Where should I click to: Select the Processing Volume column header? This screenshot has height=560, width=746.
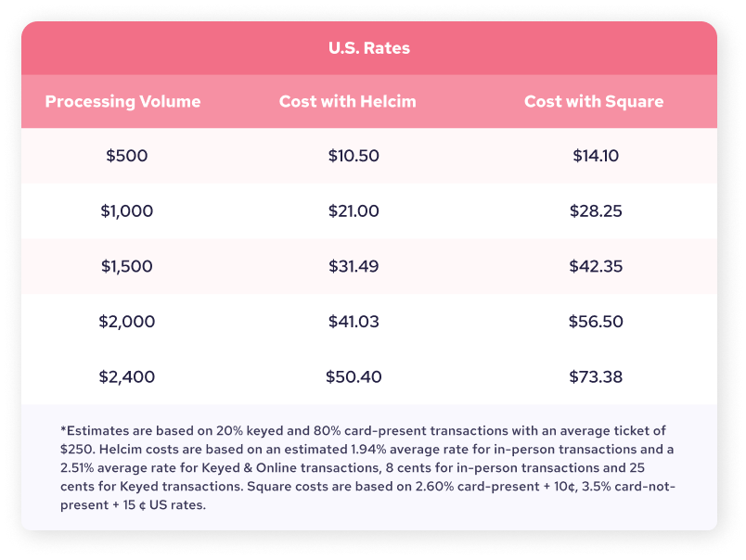[x=122, y=101]
